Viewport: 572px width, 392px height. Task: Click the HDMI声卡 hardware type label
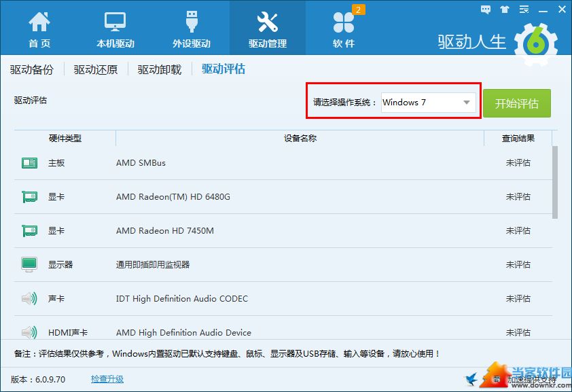[68, 333]
